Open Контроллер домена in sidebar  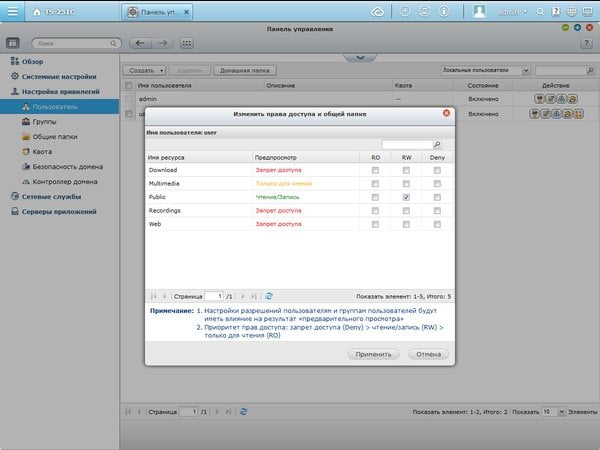click(60, 182)
